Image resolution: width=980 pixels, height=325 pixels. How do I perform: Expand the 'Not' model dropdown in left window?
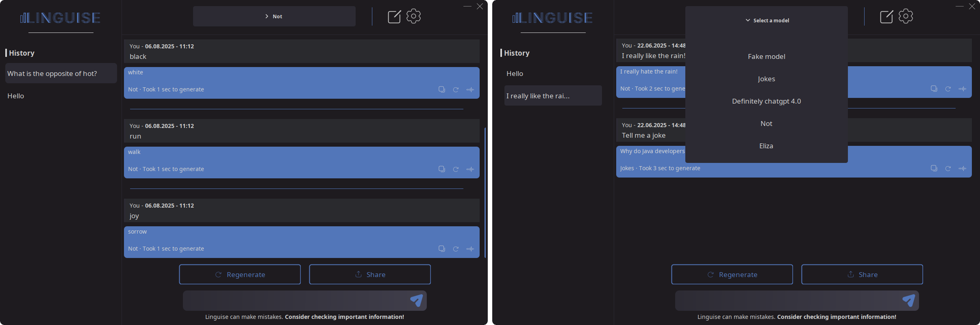[274, 16]
